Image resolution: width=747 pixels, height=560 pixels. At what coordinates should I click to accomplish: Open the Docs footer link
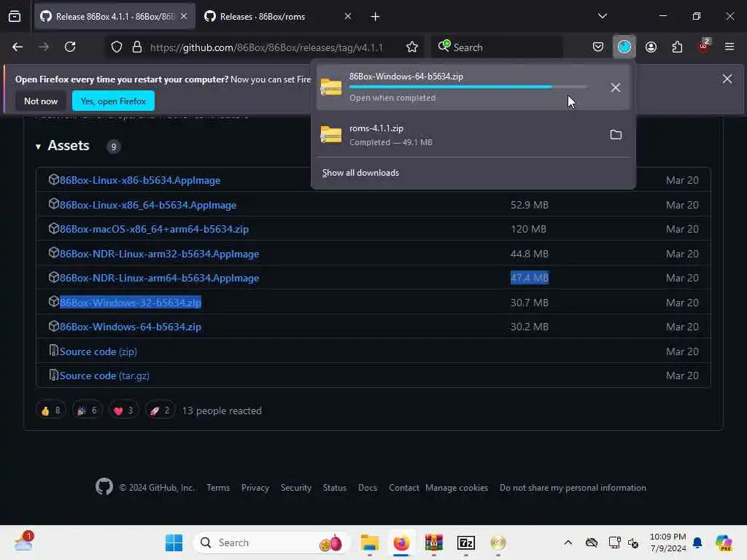[x=368, y=488]
